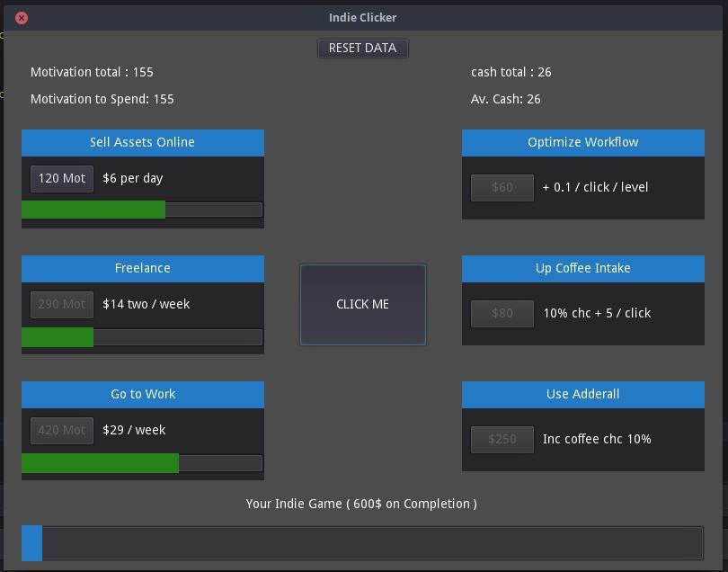Purchase Optimize Workflow for $60
Image resolution: width=728 pixels, height=572 pixels.
coord(502,188)
